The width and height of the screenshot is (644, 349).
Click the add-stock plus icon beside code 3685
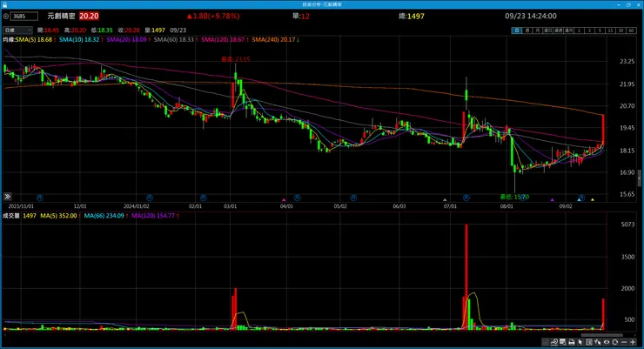click(x=6, y=17)
